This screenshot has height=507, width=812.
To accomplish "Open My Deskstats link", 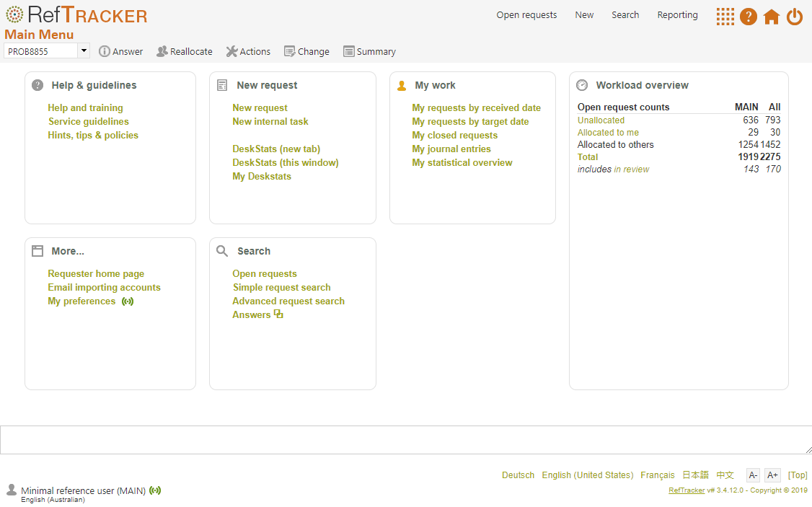I will (262, 176).
